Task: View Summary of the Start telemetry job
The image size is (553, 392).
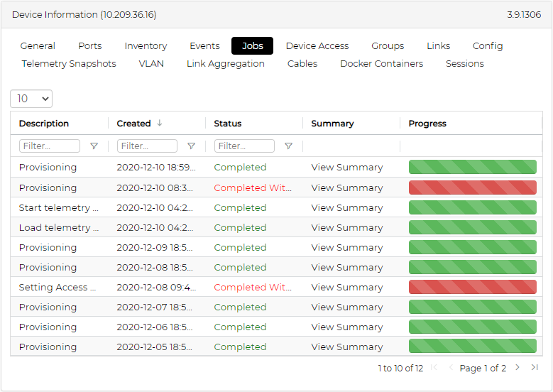Action: point(346,208)
